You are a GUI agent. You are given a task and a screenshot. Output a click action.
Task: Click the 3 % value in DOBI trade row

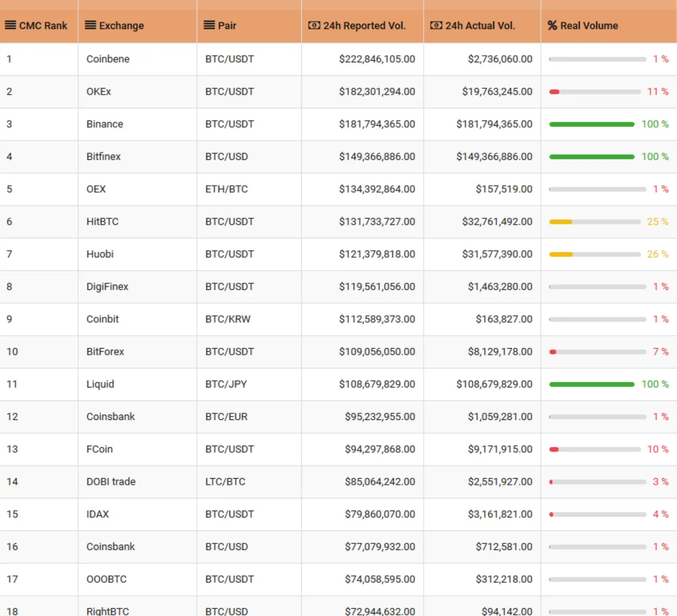click(661, 482)
